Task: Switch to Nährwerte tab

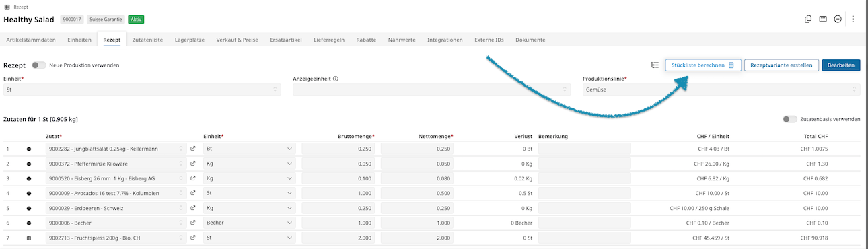Action: pos(402,40)
